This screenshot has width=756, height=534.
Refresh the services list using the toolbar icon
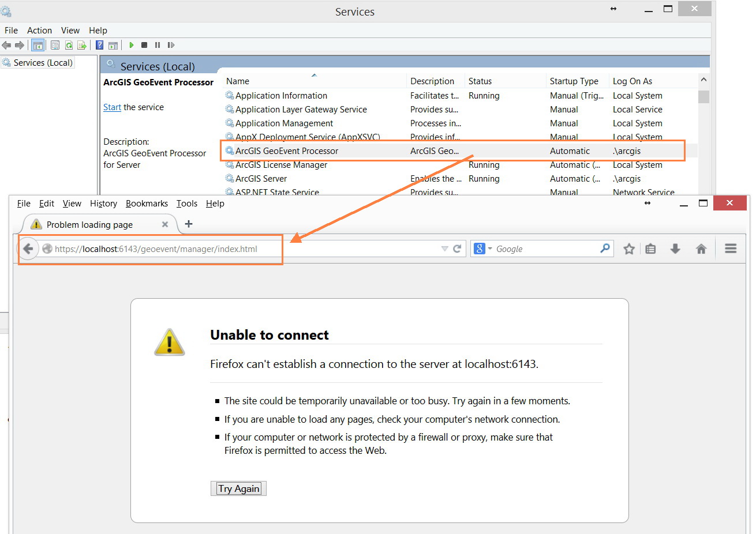click(x=69, y=45)
